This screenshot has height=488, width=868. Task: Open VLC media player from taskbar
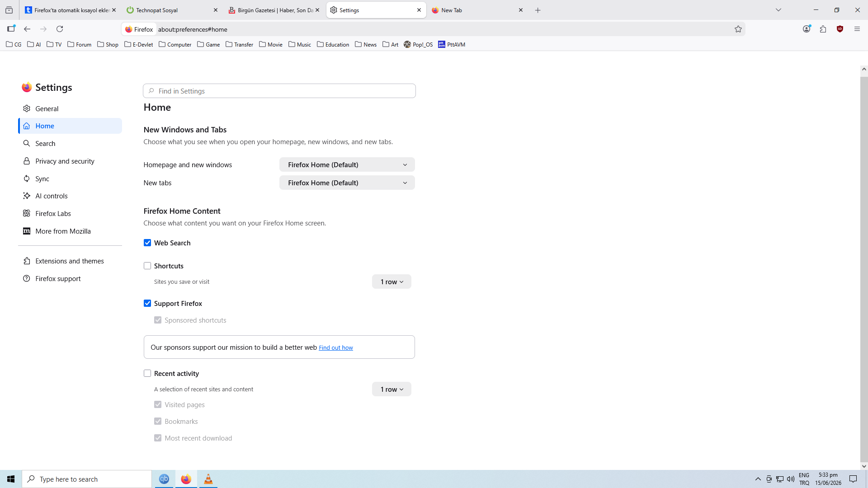pos(208,479)
